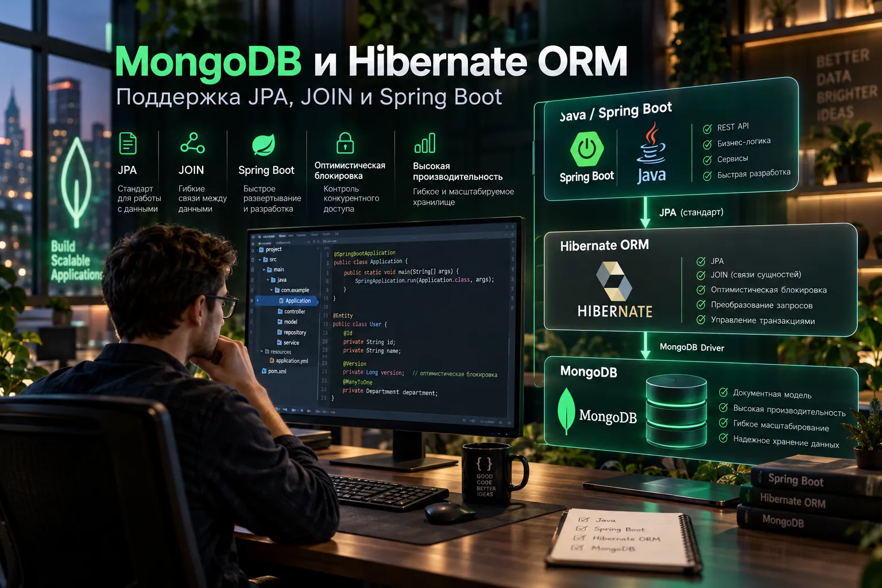Viewport: 882px width, 588px height.
Task: Collapse the java folder chevron in IDE
Action: click(x=268, y=280)
